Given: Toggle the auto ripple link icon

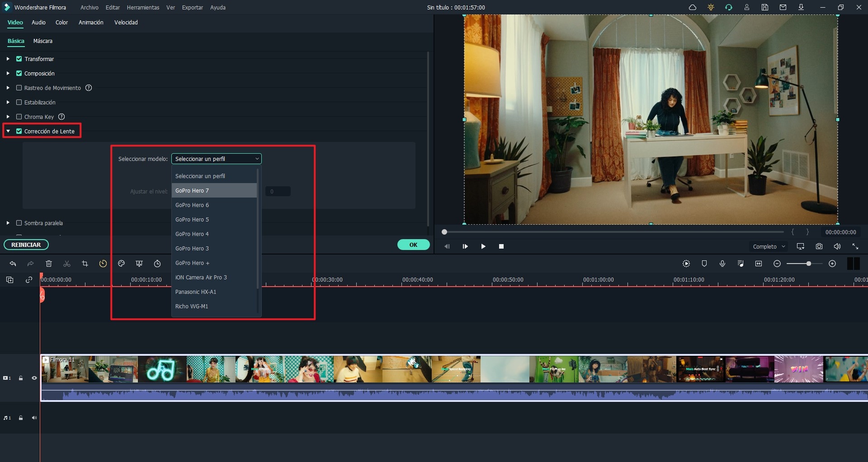Looking at the screenshot, I should click(x=29, y=280).
